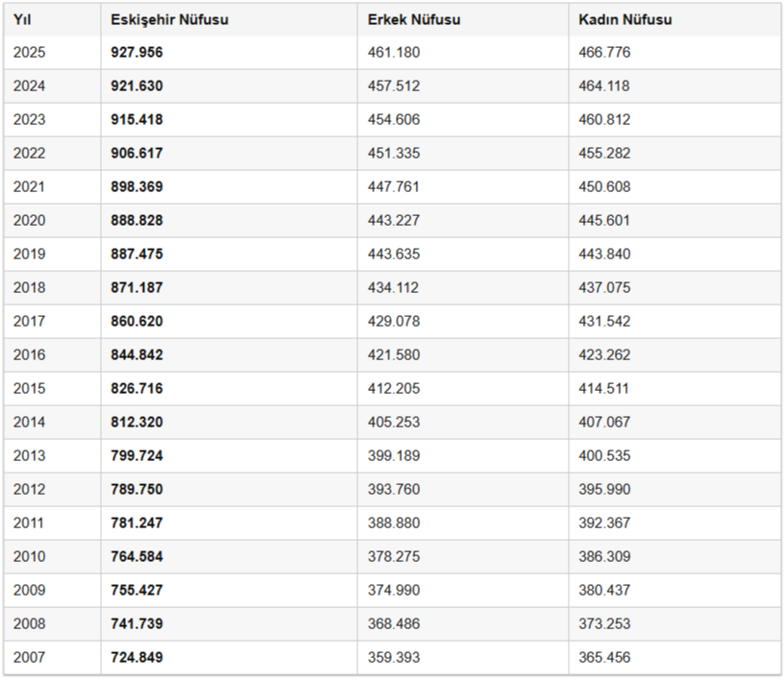Click the Yıl column header
Screen dimensions: 784x681
point(22,20)
